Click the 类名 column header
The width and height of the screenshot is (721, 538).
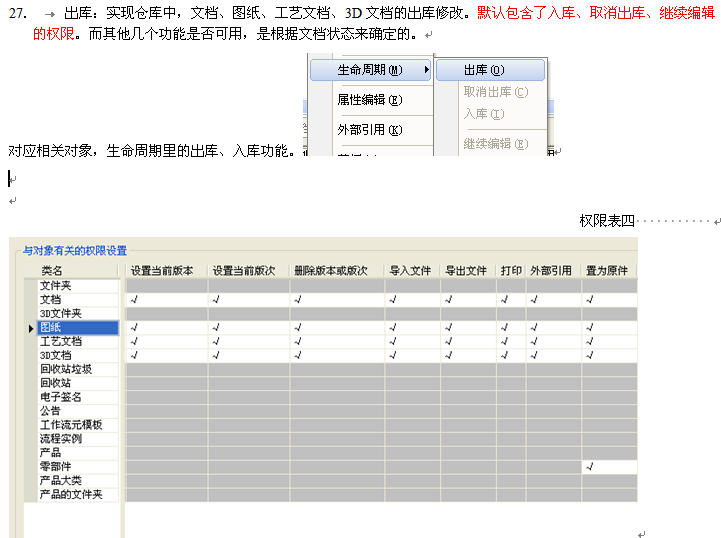click(x=52, y=271)
